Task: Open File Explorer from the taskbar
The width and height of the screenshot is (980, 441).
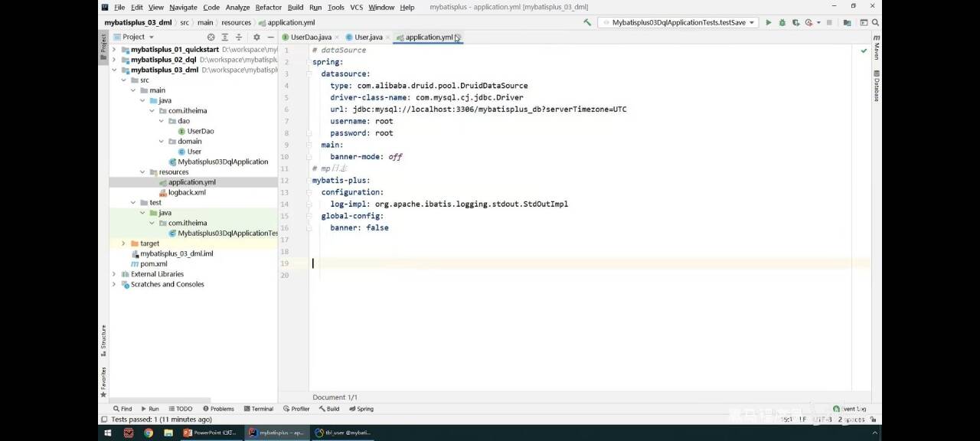Action: [x=168, y=433]
